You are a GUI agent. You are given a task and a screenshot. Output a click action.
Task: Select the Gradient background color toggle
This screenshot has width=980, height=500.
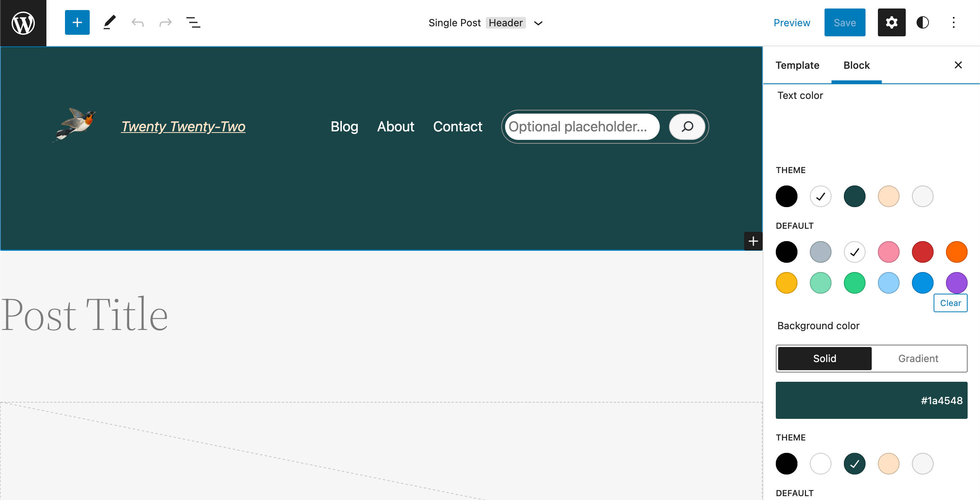(918, 358)
